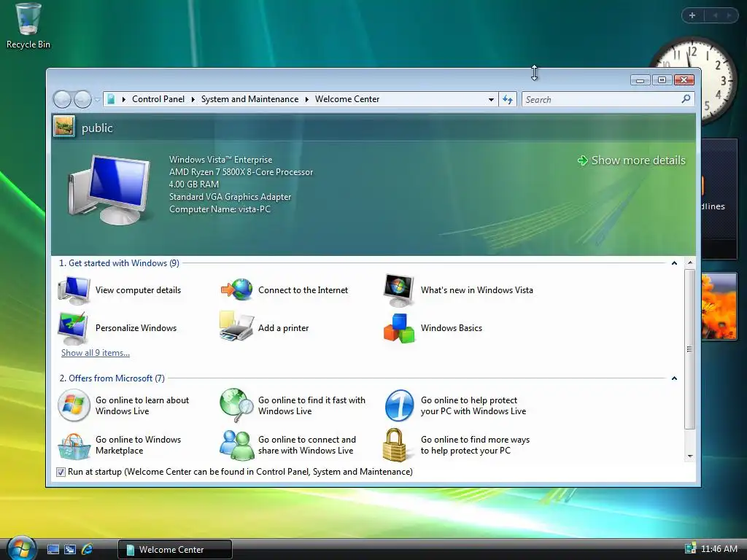Click the scrollbar down arrow
Image resolution: width=747 pixels, height=560 pixels.
(x=690, y=456)
